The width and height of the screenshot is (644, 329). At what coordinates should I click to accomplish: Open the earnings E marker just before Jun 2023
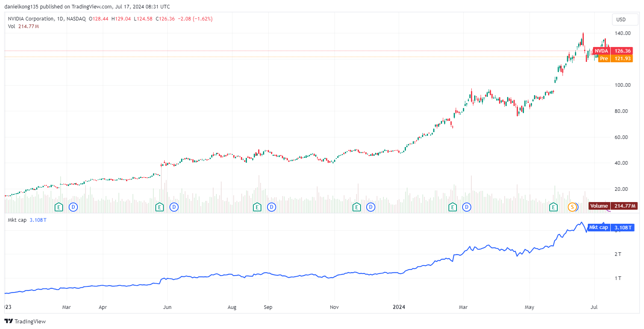(x=159, y=207)
